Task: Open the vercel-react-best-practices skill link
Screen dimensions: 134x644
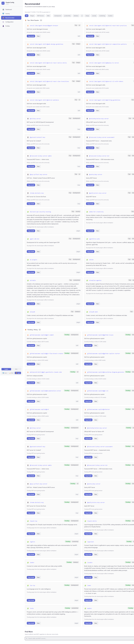Action: (x=108, y=26)
